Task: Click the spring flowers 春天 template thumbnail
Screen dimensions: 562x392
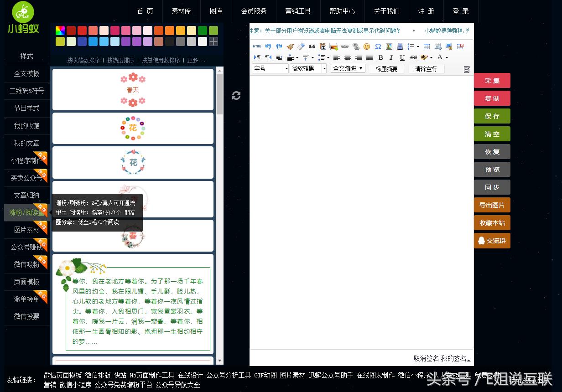Action: 133,89
